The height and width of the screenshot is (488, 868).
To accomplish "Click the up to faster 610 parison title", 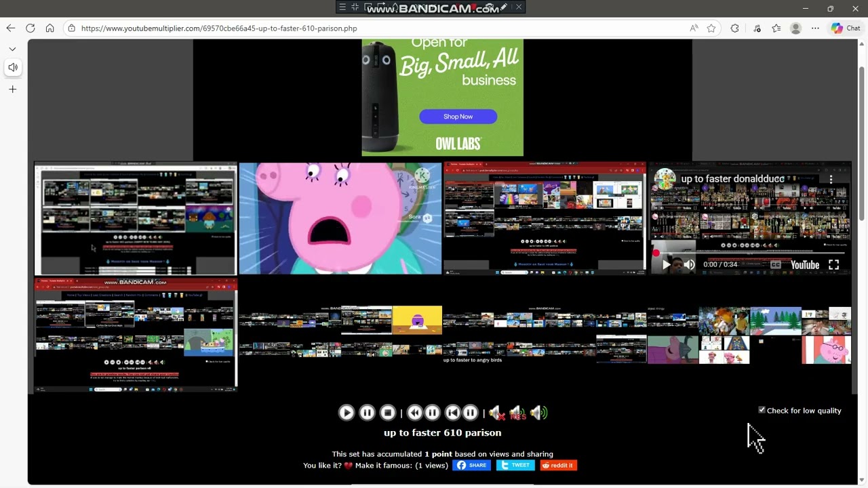I will [x=443, y=432].
